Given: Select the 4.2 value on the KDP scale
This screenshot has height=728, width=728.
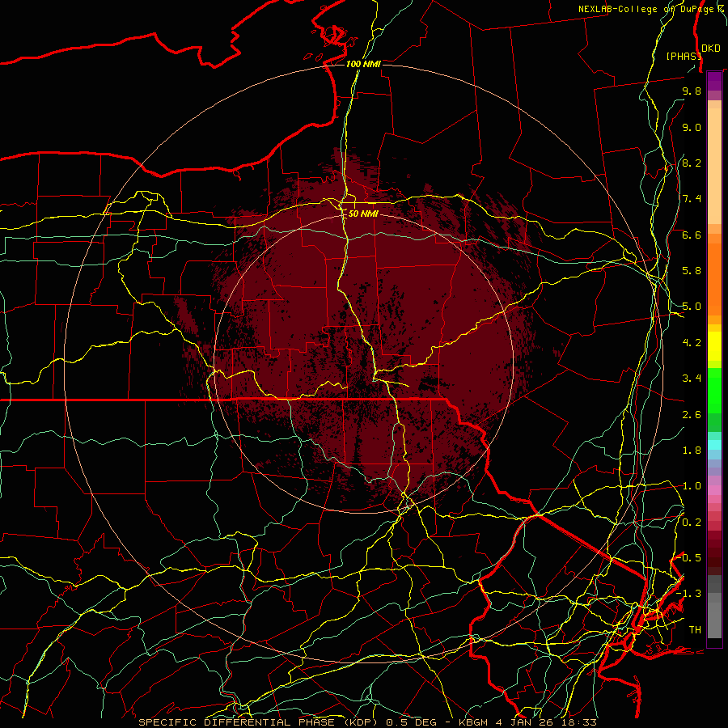Looking at the screenshot, I should (x=692, y=343).
